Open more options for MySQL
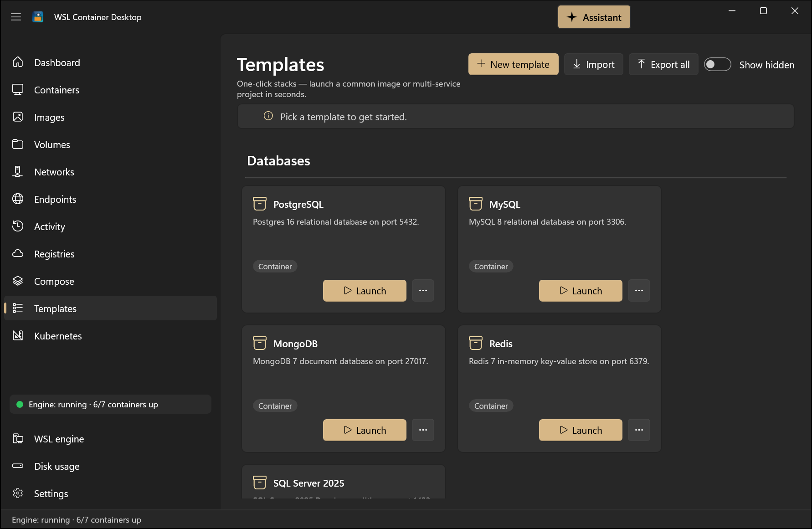The height and width of the screenshot is (529, 812). coord(639,291)
